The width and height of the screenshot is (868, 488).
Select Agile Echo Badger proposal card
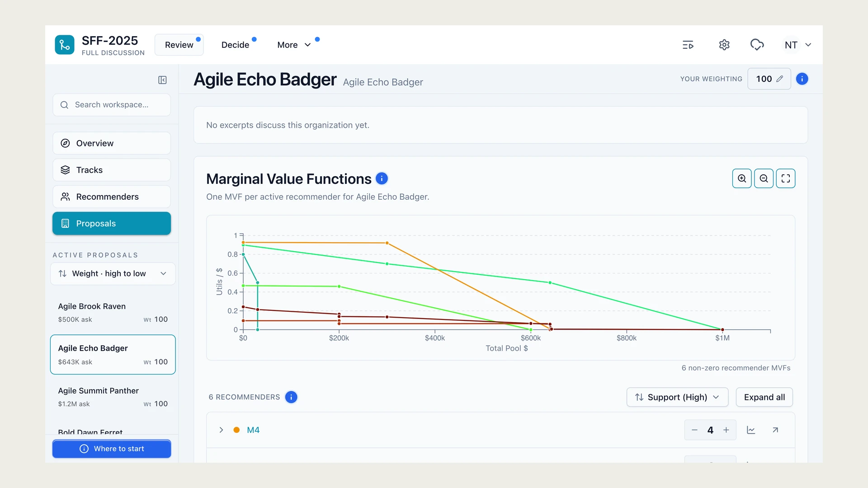pyautogui.click(x=113, y=355)
